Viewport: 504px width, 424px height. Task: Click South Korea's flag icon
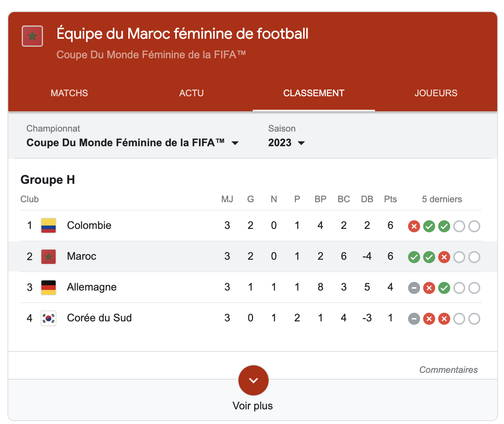(x=49, y=318)
